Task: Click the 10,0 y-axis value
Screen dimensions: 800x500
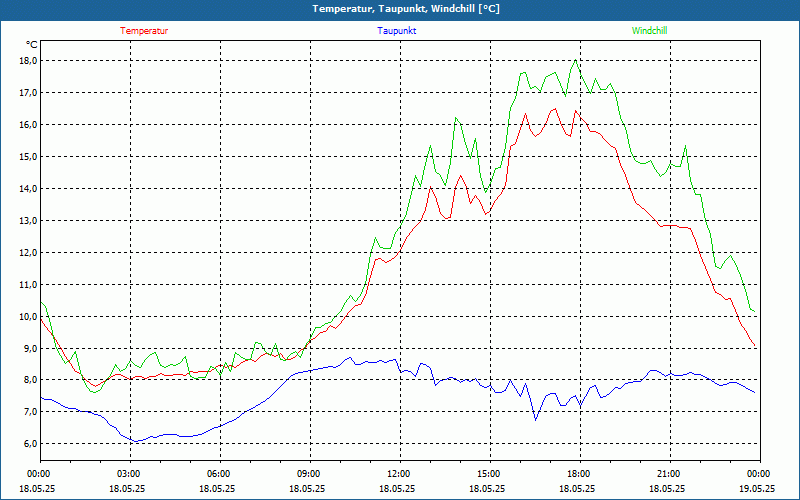Action: (x=28, y=317)
